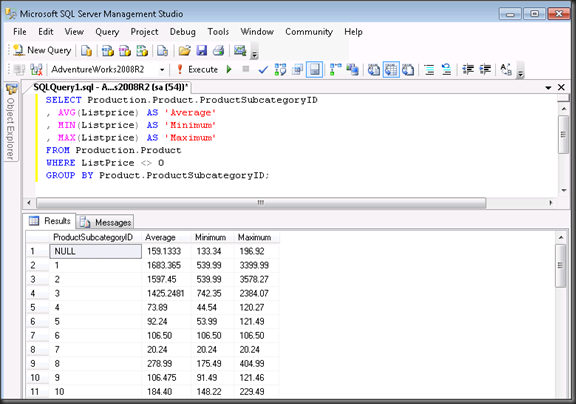The image size is (576, 404).
Task: Open the Query menu
Action: point(107,32)
